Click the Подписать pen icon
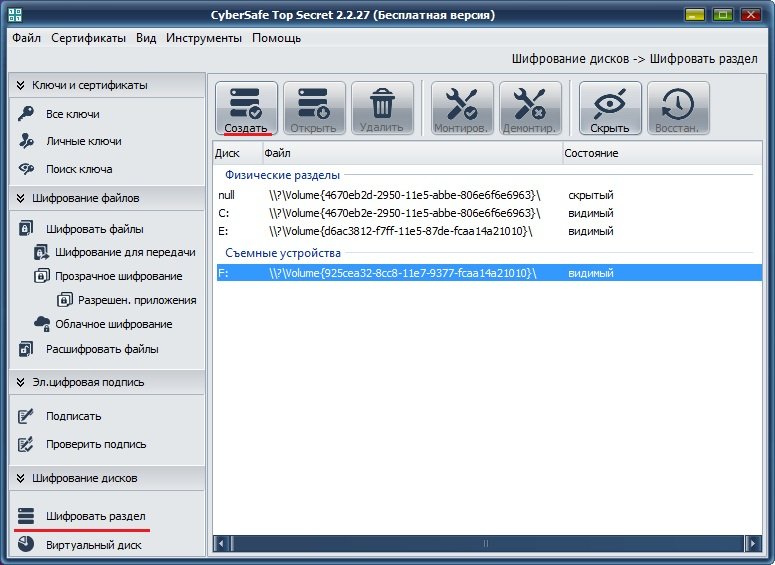This screenshot has height=565, width=775. coord(26,416)
